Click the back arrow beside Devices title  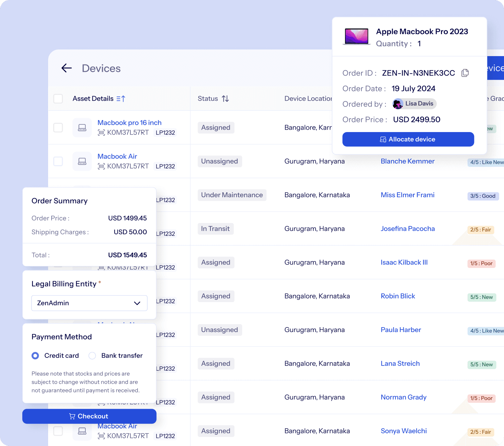click(x=66, y=68)
